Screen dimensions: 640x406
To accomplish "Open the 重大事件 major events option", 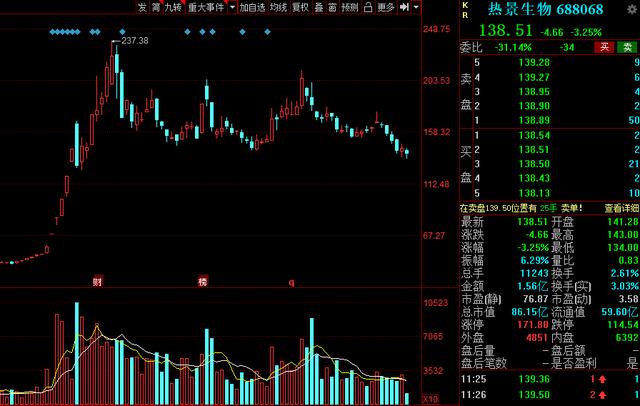I will (x=206, y=7).
